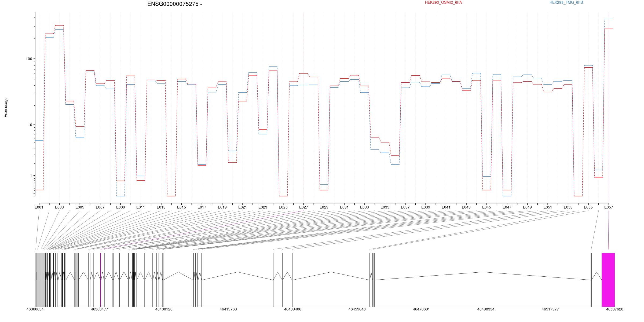Screen dimensions: 644x322
Task: Click exon label E045
Action: pyautogui.click(x=486, y=207)
